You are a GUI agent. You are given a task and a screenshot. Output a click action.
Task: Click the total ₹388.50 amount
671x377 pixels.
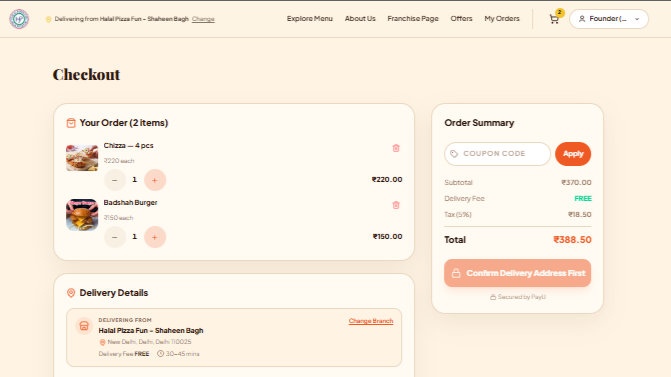tap(572, 240)
